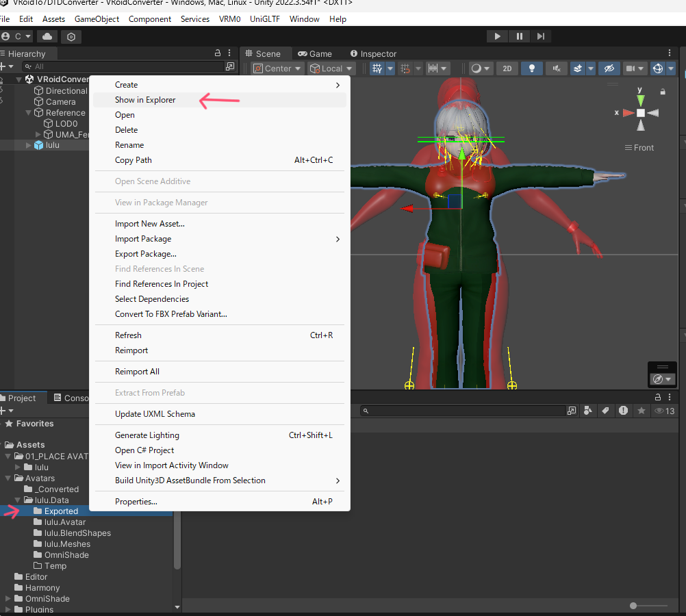This screenshot has width=686, height=616.
Task: Toggle 2D view mode in Scene
Action: pos(507,68)
